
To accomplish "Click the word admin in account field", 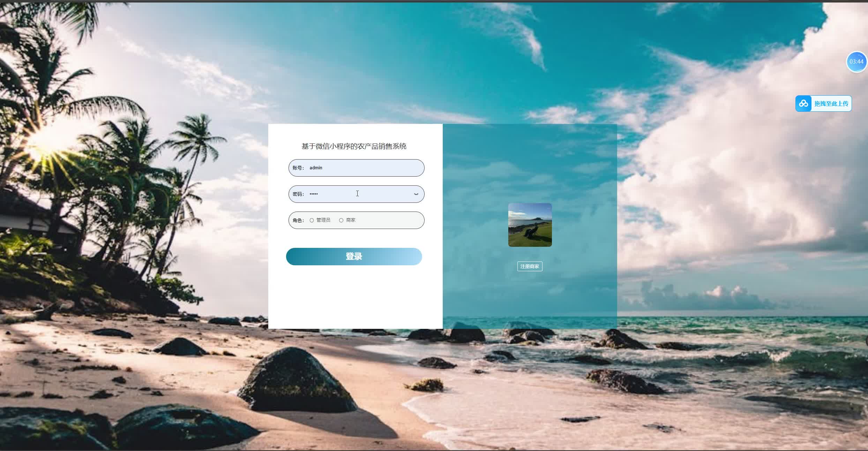I will [316, 168].
